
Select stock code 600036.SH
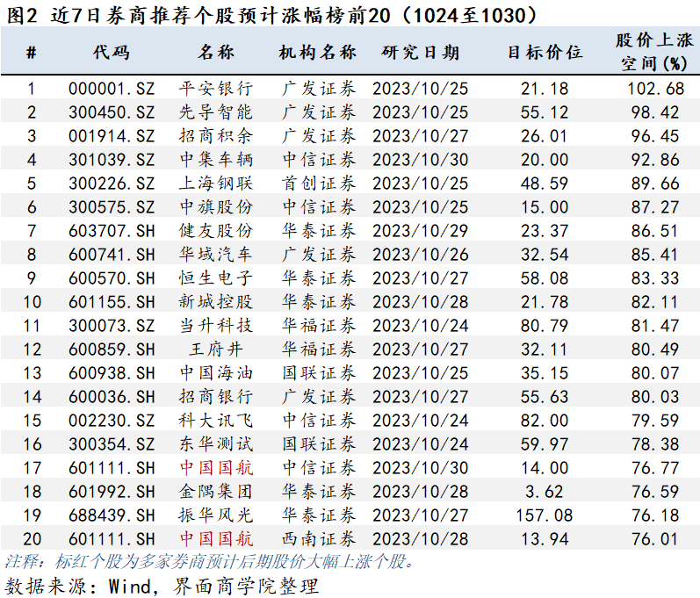112,396
